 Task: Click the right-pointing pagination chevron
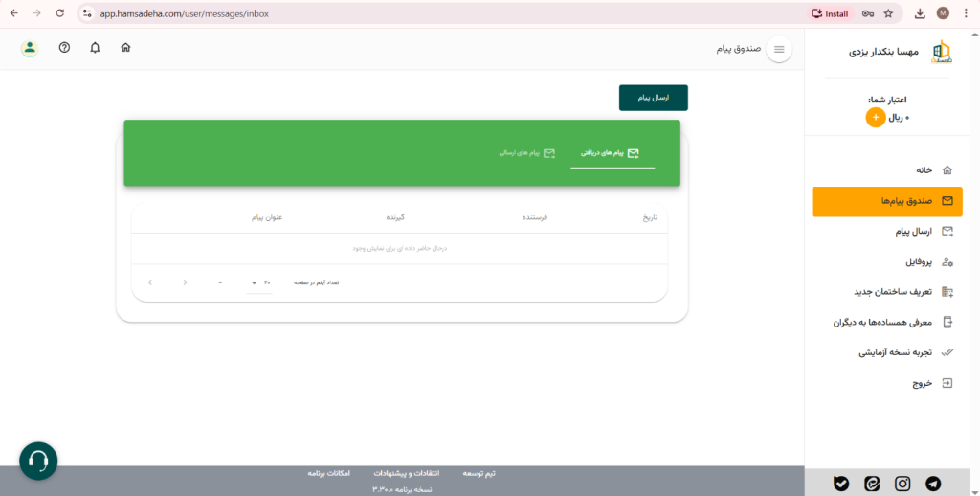(x=185, y=282)
